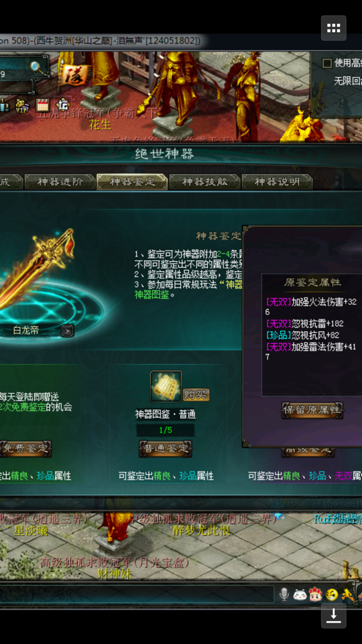The width and height of the screenshot is (362, 644).
Task: Select the 神器说明 tab
Action: tap(278, 182)
